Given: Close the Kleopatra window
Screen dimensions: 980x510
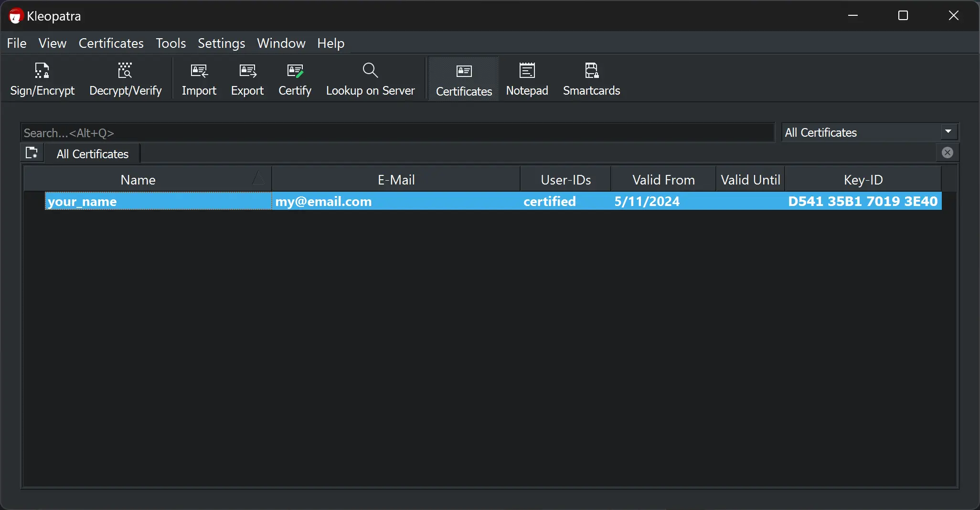Looking at the screenshot, I should point(953,15).
